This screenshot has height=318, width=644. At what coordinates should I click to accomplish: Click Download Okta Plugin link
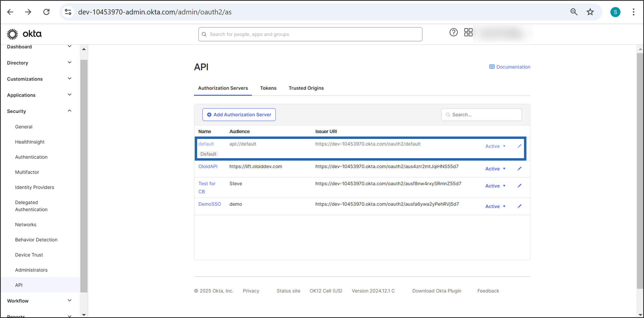point(437,291)
